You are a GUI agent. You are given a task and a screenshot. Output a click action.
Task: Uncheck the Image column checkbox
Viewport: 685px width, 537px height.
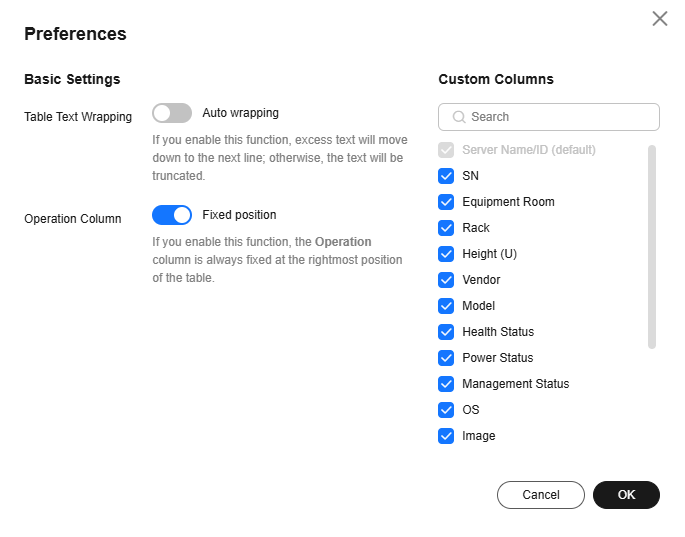(x=446, y=436)
